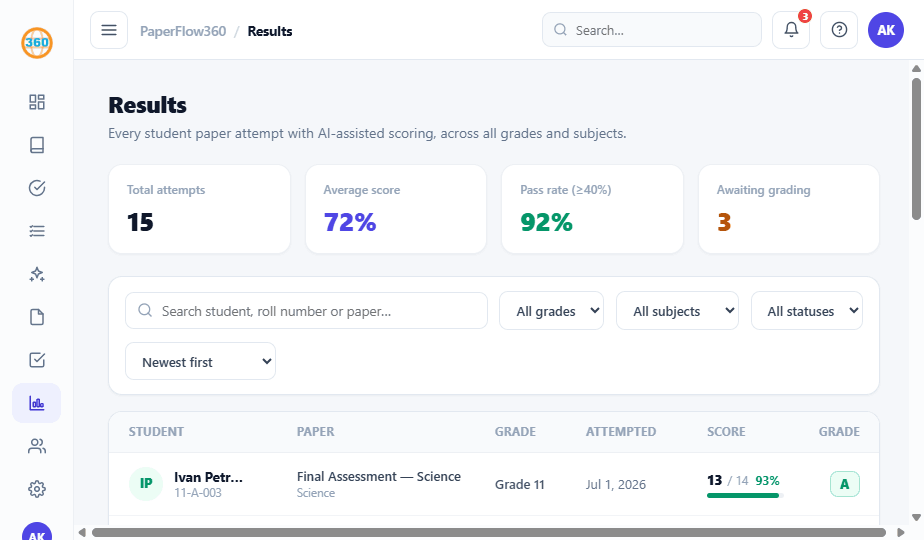Click the magnifier icon in top search
This screenshot has height=540, width=924.
(560, 30)
